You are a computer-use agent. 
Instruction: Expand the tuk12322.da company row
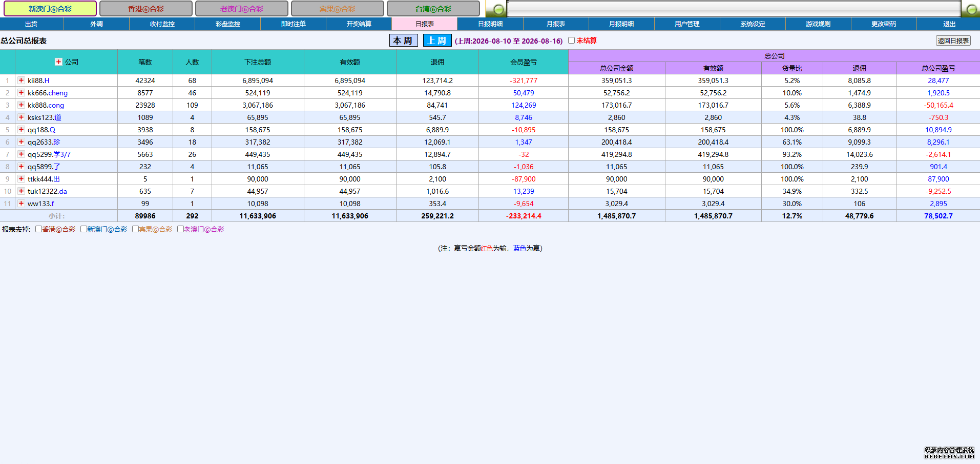coord(21,191)
